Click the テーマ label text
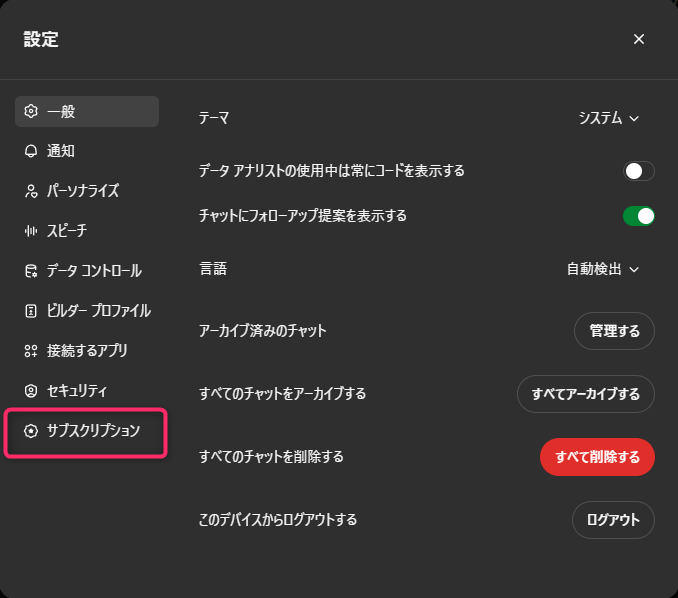Screen dimensions: 678x598 coord(214,118)
